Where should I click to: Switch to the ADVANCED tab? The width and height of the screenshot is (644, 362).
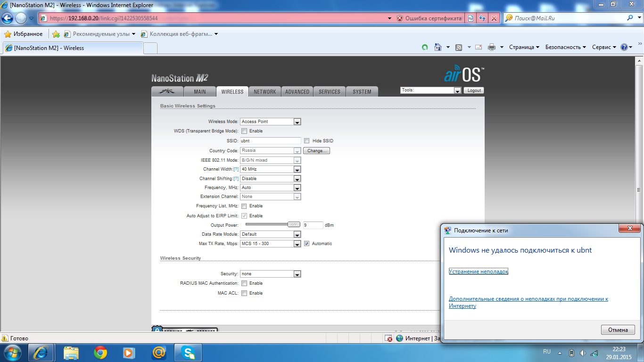297,91
